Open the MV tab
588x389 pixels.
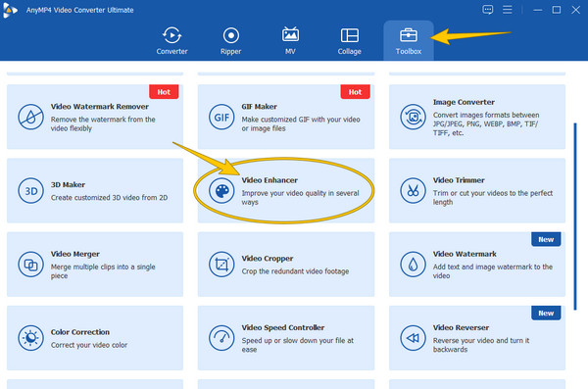tap(290, 41)
